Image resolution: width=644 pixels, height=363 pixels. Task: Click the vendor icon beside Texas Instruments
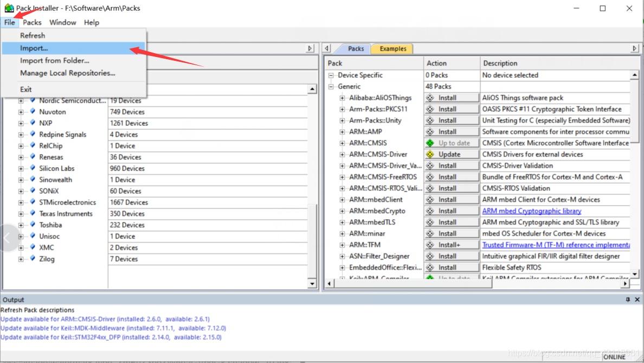(33, 213)
